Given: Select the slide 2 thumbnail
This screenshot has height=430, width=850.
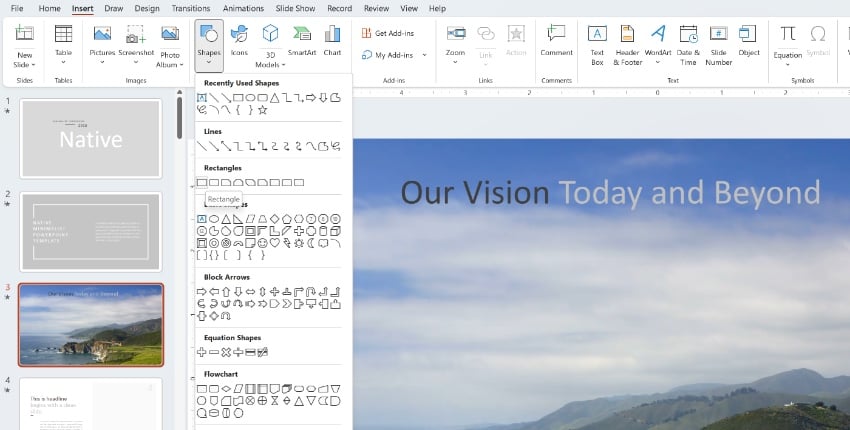Looking at the screenshot, I should (90, 231).
